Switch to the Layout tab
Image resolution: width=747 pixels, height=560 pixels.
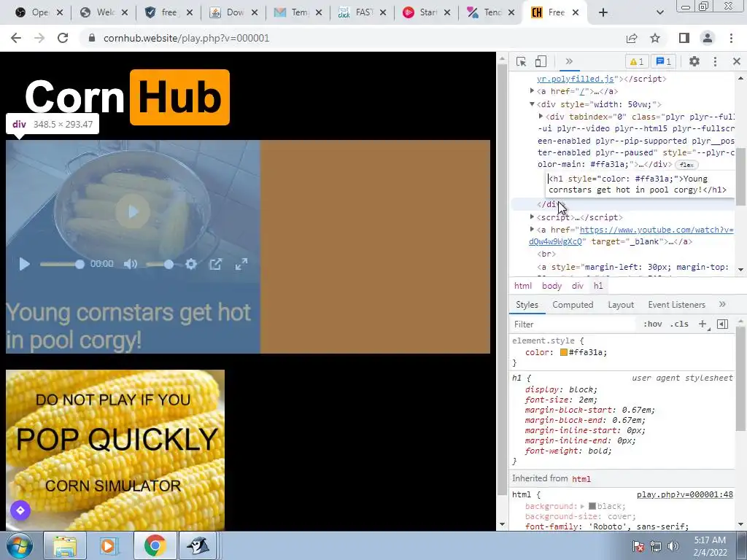click(621, 305)
